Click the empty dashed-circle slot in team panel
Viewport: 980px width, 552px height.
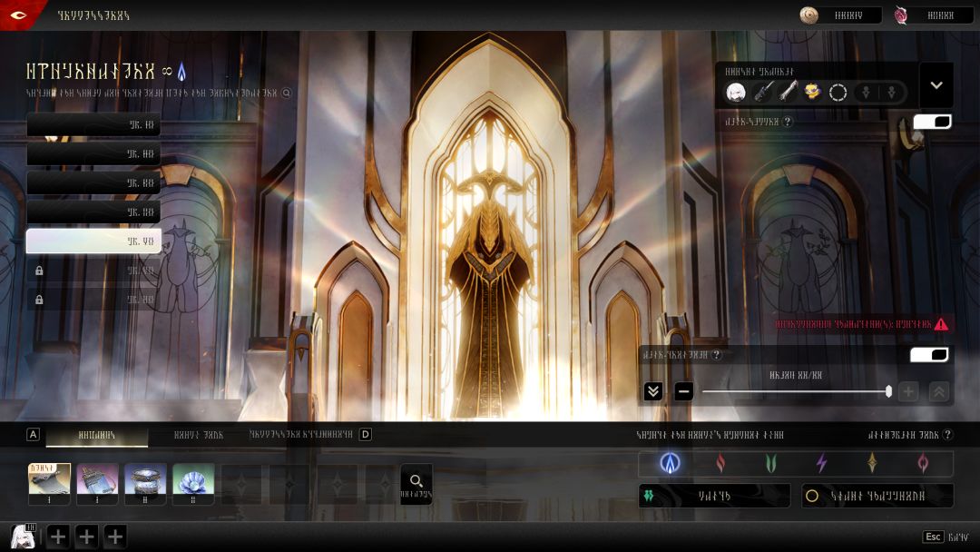click(x=838, y=93)
